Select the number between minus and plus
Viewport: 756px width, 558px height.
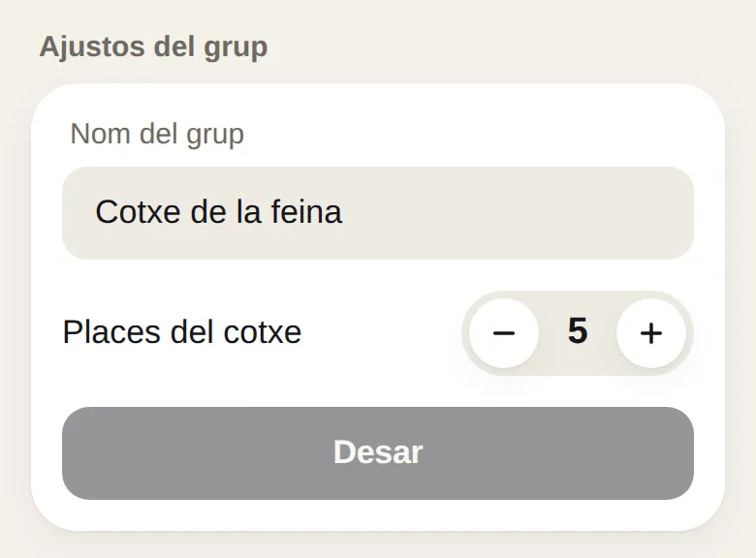[x=578, y=331]
